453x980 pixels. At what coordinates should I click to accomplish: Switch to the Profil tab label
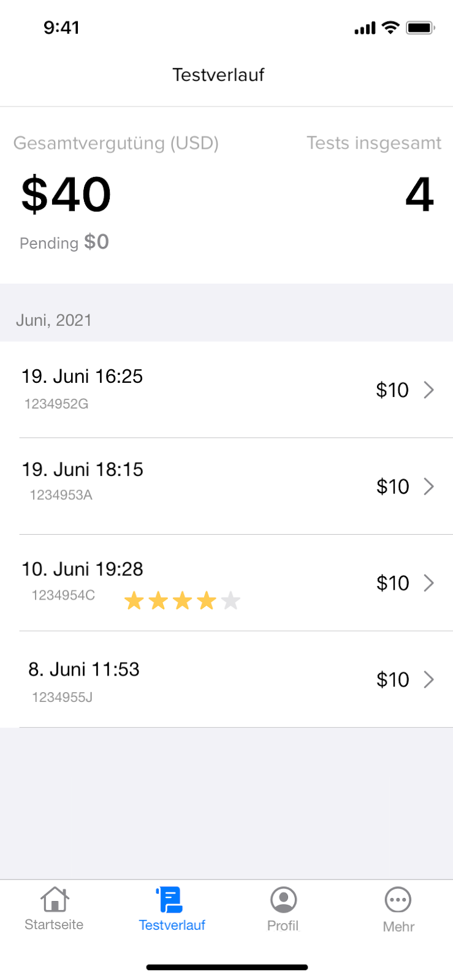coord(283,925)
